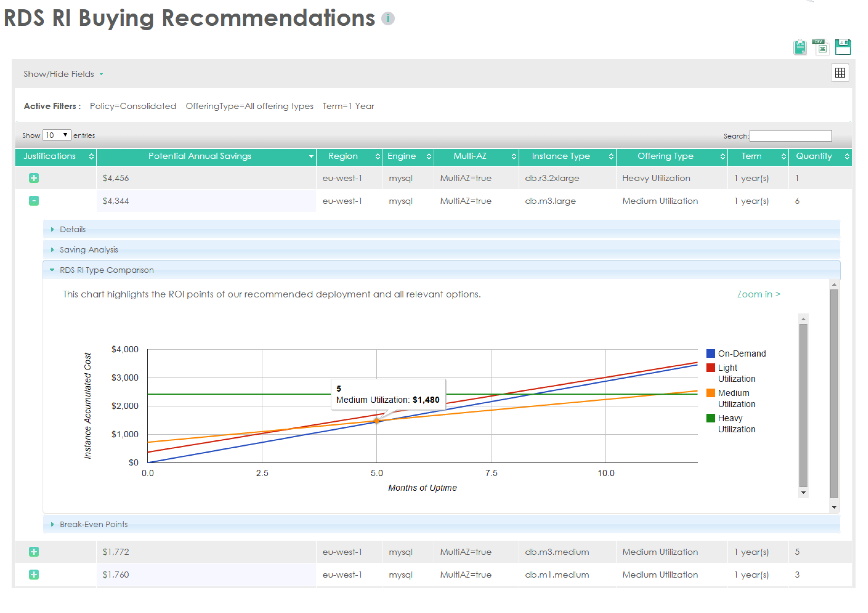Click the clipboard copy icon
868x613 pixels.
pos(800,47)
